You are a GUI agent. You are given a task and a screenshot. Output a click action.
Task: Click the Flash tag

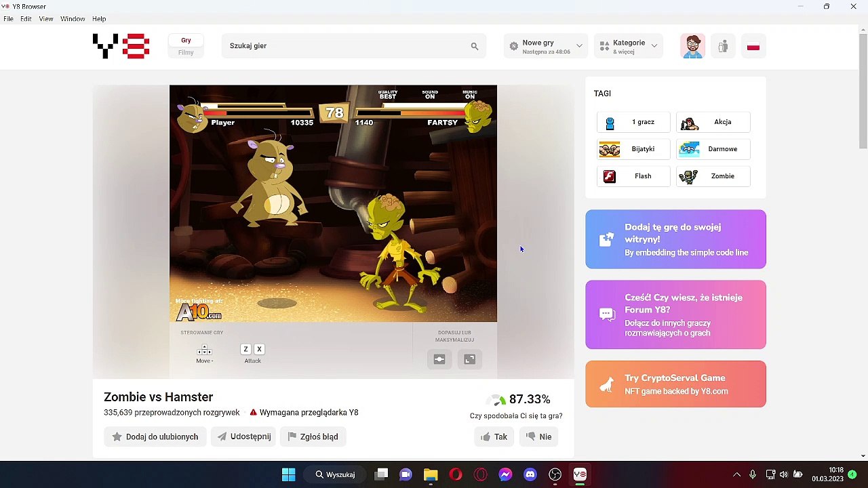coord(633,176)
